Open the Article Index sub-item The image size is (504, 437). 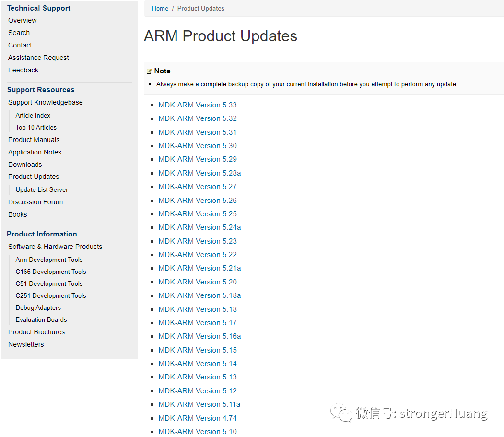(x=33, y=115)
